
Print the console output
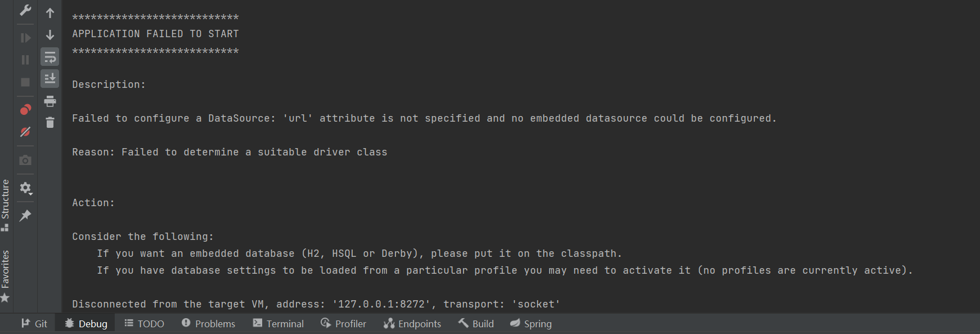click(x=50, y=101)
